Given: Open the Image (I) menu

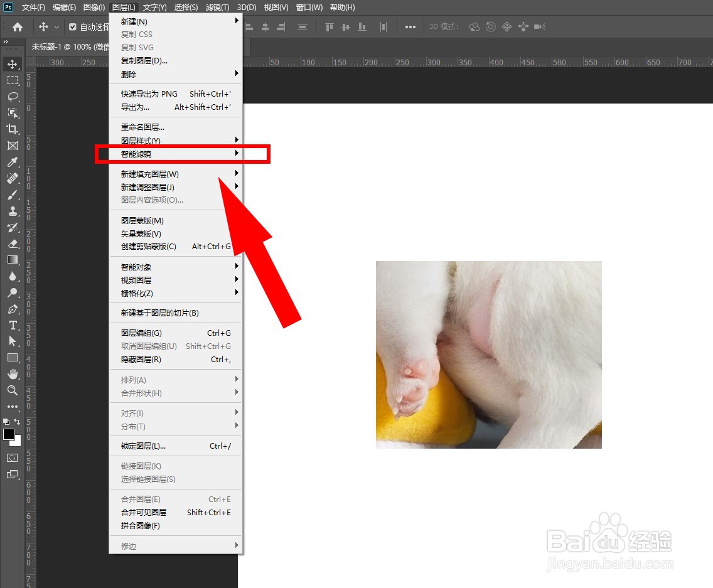Looking at the screenshot, I should pyautogui.click(x=94, y=8).
